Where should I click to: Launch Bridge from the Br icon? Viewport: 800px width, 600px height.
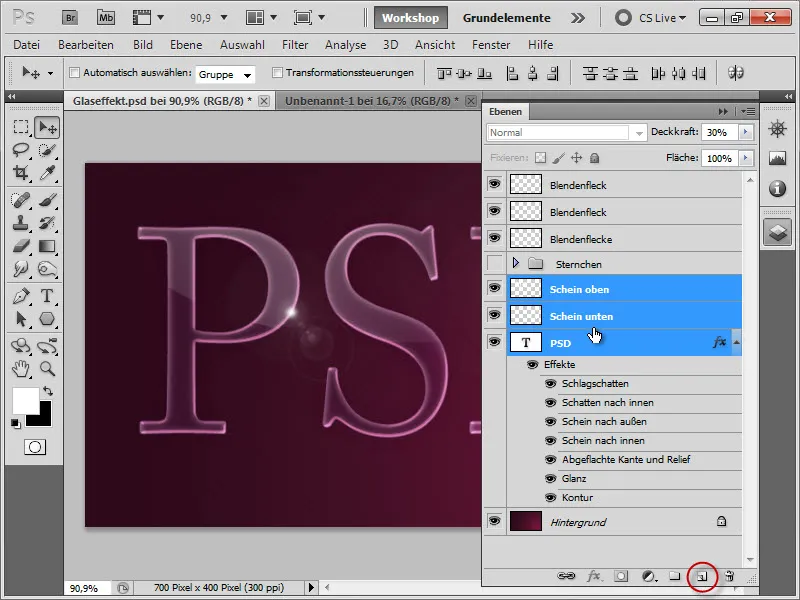point(70,18)
